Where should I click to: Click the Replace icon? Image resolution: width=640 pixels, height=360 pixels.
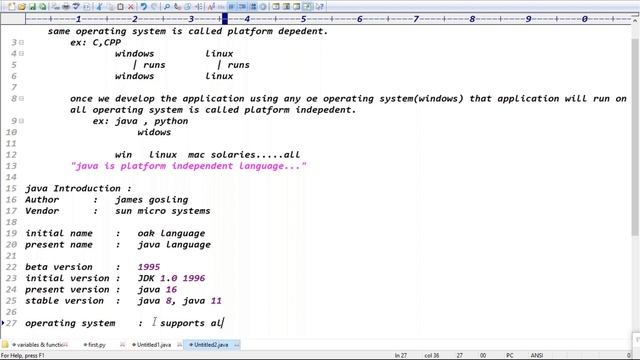(x=177, y=7)
